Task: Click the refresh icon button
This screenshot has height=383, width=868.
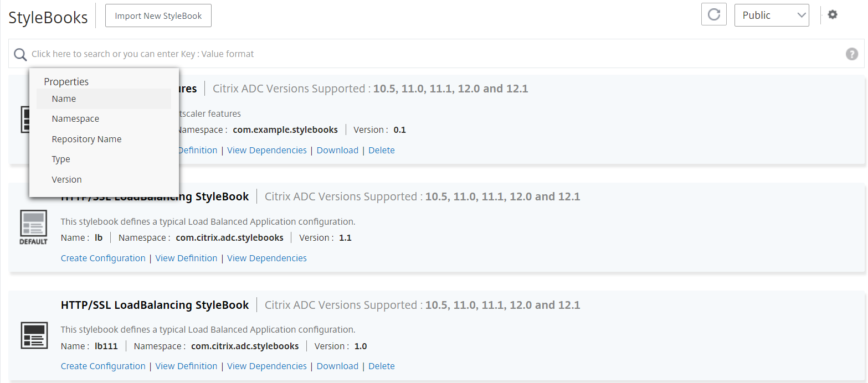Action: pos(713,15)
